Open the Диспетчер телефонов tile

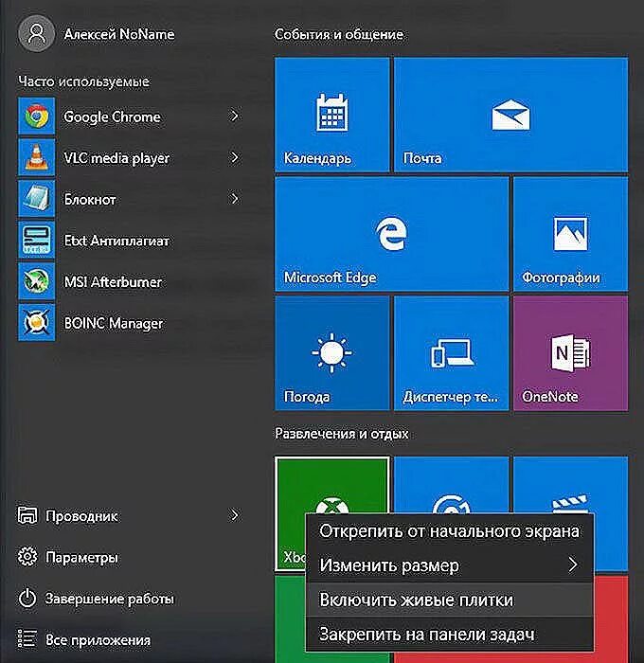pos(451,353)
